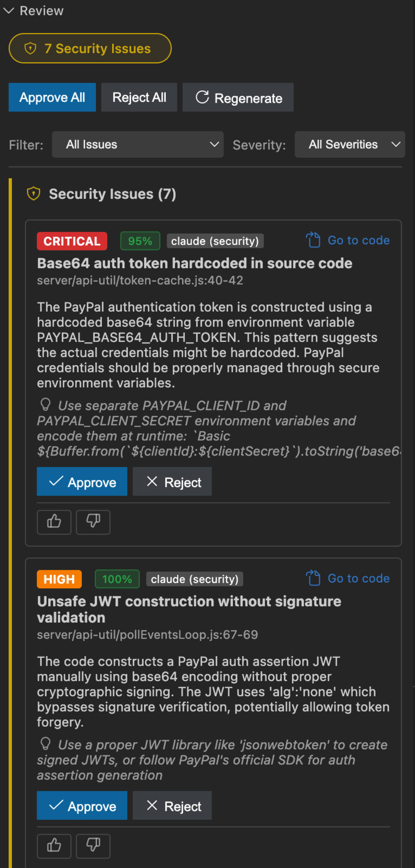Open the All Severities dropdown
Viewport: 415px width, 868px height.
[x=350, y=144]
